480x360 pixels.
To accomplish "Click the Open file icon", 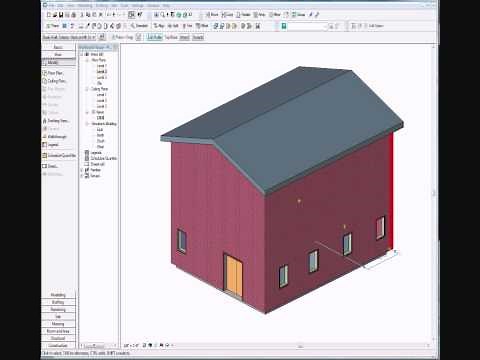I will [x=55, y=15].
